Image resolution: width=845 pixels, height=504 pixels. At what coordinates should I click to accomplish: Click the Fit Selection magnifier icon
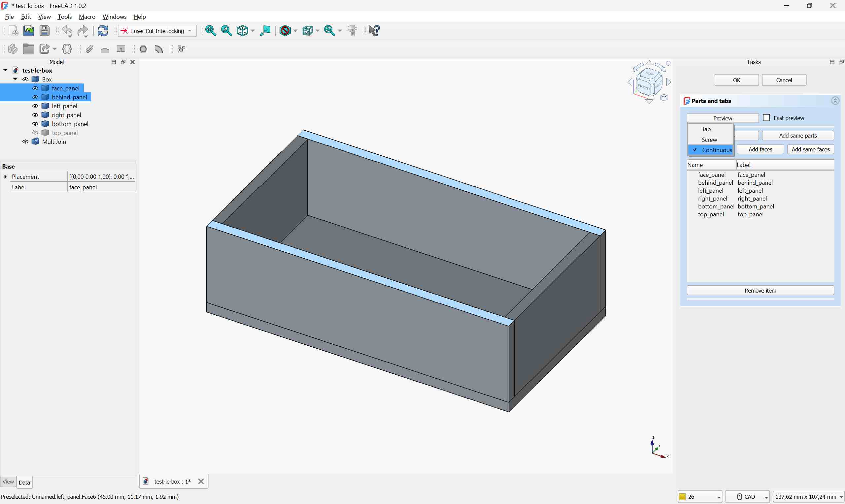[x=226, y=31]
